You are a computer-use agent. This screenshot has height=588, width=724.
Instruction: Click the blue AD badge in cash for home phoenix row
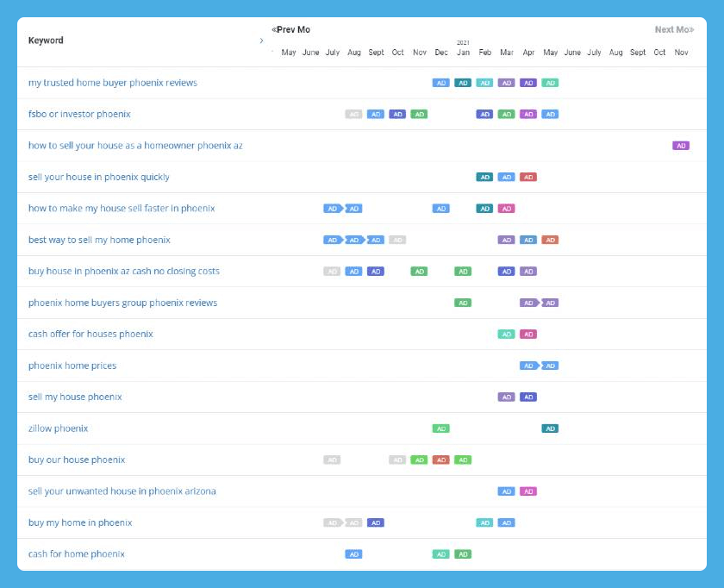click(x=353, y=554)
